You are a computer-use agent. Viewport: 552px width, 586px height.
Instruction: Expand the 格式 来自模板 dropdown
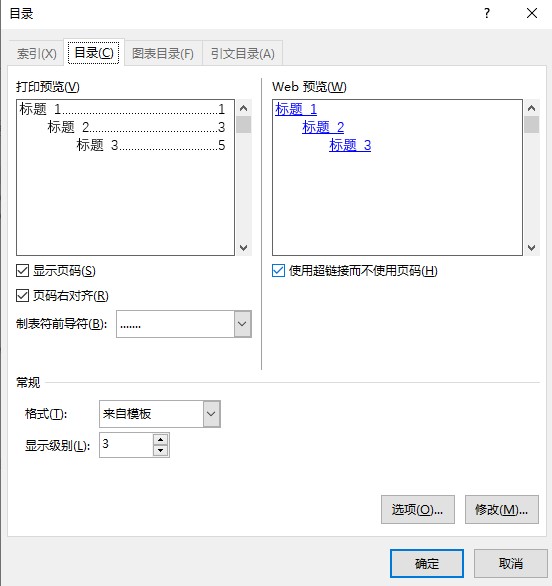(212, 414)
